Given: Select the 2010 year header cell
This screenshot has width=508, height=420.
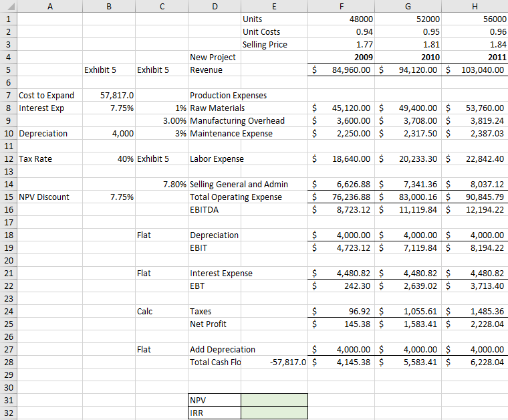Looking at the screenshot, I should point(408,57).
